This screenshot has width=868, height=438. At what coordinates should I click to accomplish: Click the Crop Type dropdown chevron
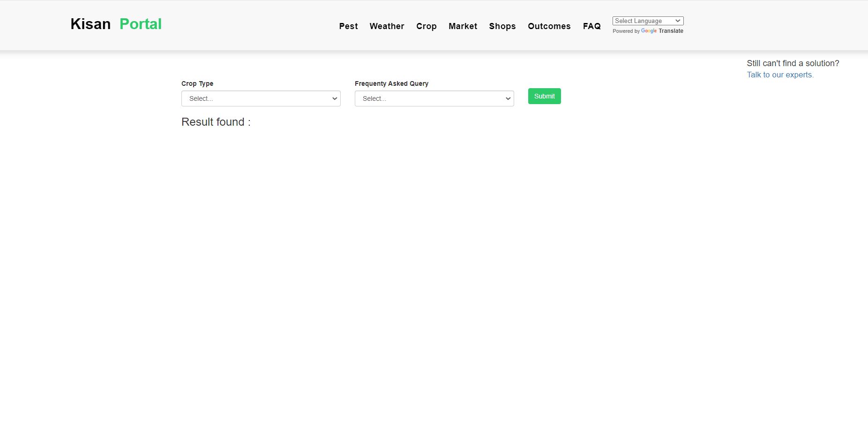click(334, 98)
